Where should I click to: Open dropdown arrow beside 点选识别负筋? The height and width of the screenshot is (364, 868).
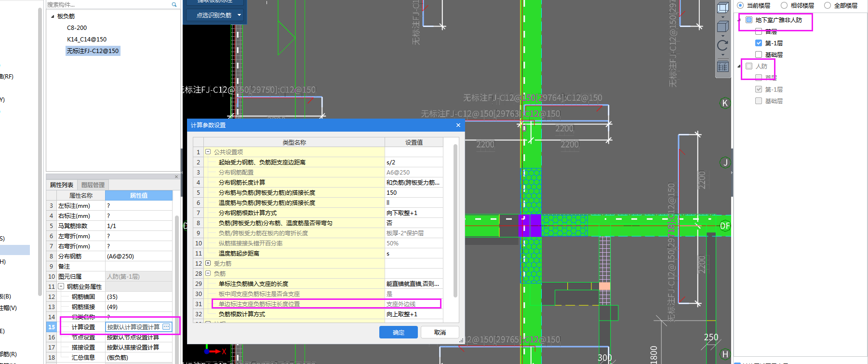240,15
